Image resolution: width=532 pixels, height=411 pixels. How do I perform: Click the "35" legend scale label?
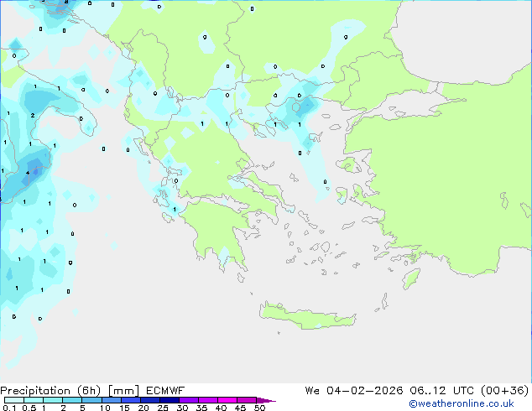[201, 408]
